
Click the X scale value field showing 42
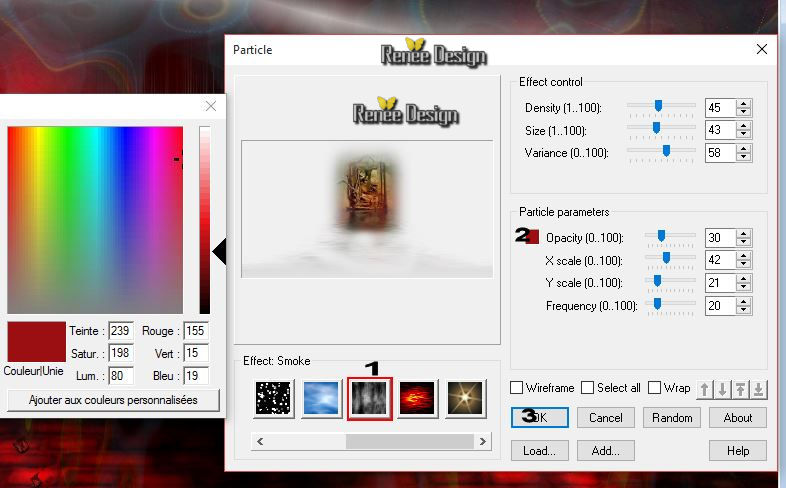(x=720, y=260)
